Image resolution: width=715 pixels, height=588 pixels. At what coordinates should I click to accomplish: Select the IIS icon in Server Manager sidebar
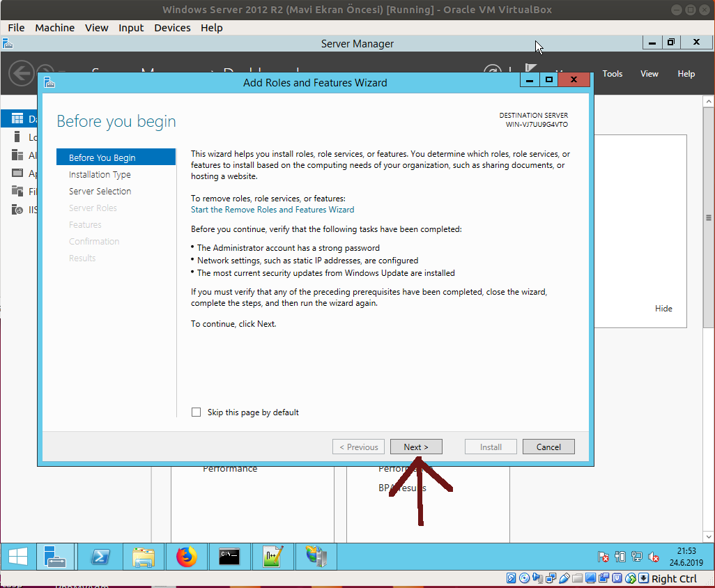[x=17, y=209]
